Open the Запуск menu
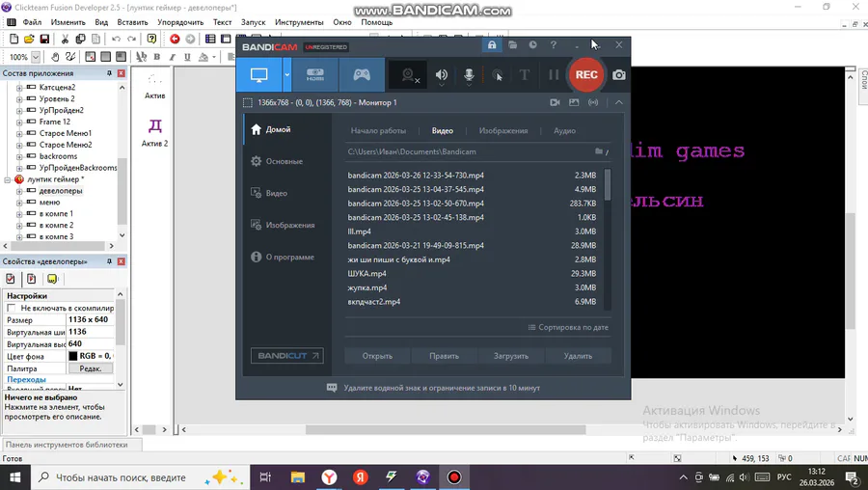868x490 pixels. pyautogui.click(x=253, y=22)
